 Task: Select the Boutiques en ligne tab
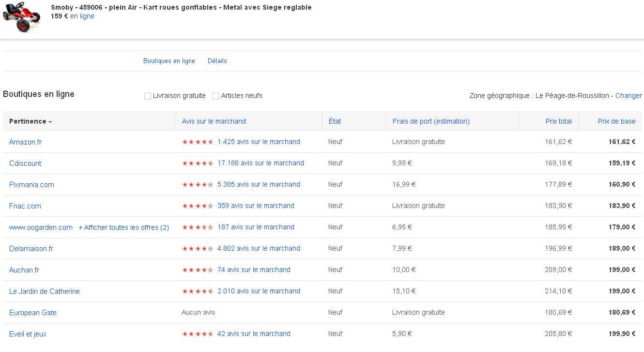click(x=169, y=61)
